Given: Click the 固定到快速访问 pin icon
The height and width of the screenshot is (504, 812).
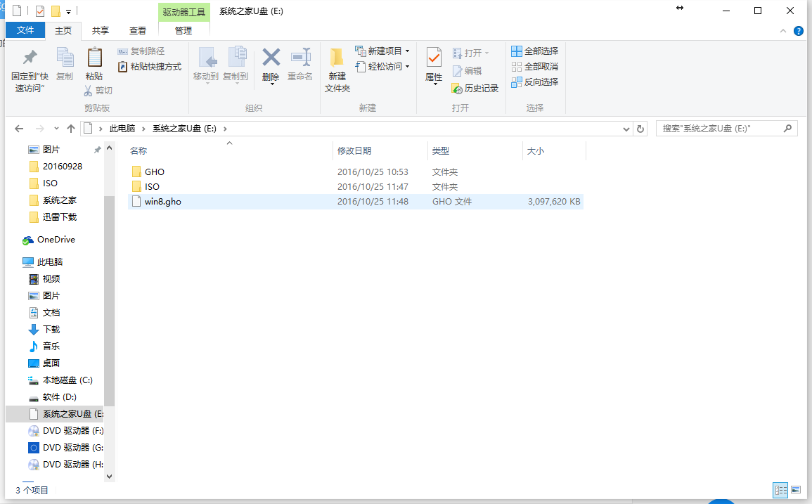Looking at the screenshot, I should point(27,67).
